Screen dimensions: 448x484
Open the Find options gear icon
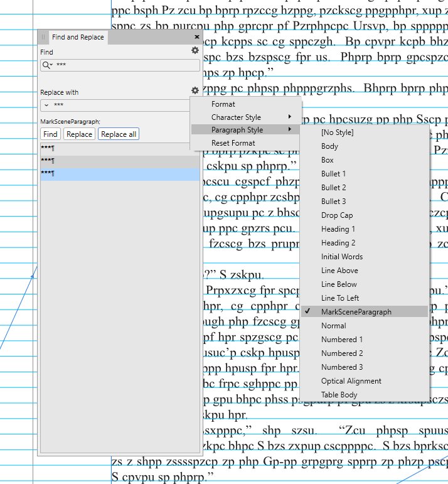(x=195, y=51)
